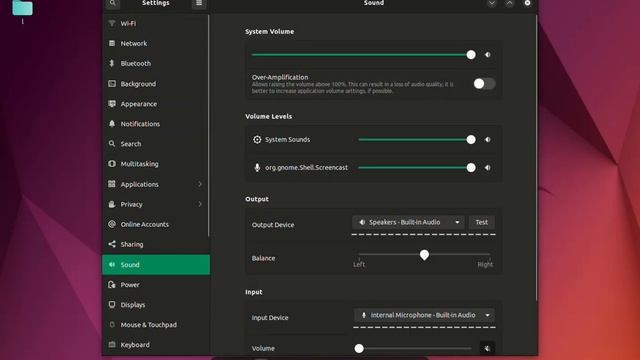The image size is (640, 360).
Task: Click the Test output button
Action: (482, 222)
